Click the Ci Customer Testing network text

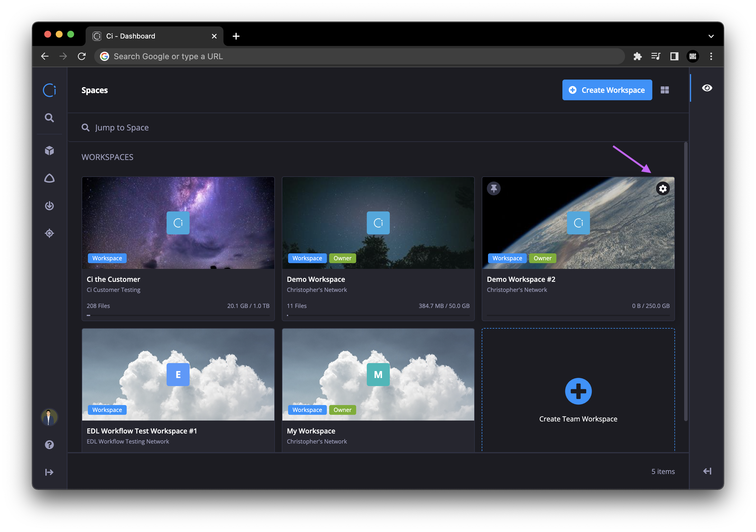pos(113,290)
